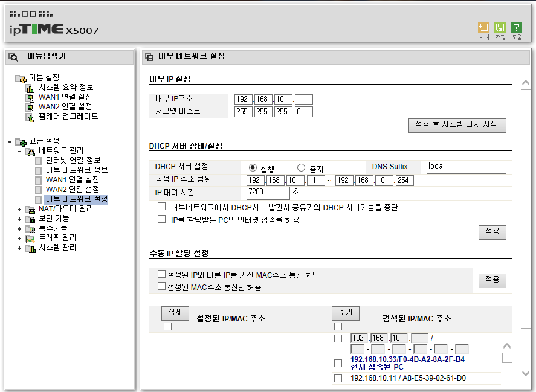Enable IP를 할당받은 PC만 인터넷 접속을 허용 checkbox
The image size is (536, 392).
click(162, 219)
